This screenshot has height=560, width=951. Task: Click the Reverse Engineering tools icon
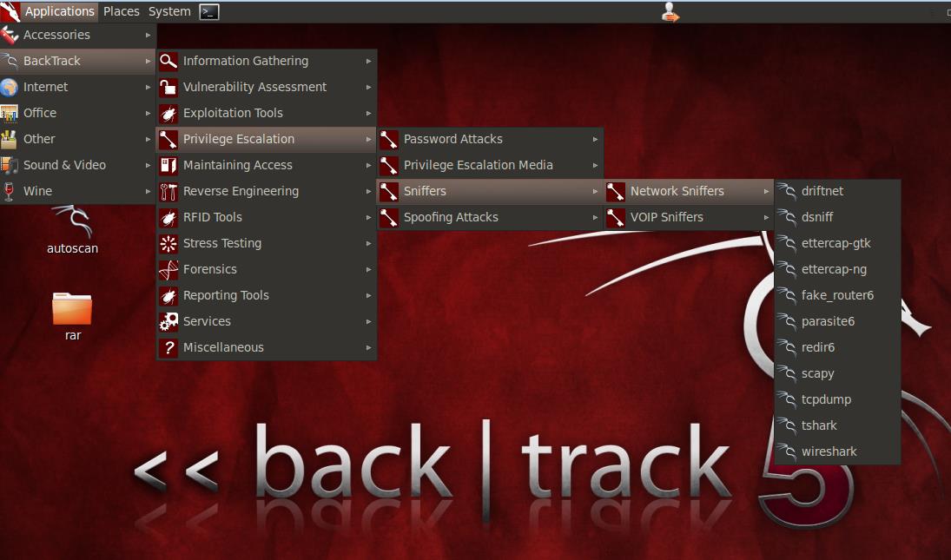[x=168, y=192]
